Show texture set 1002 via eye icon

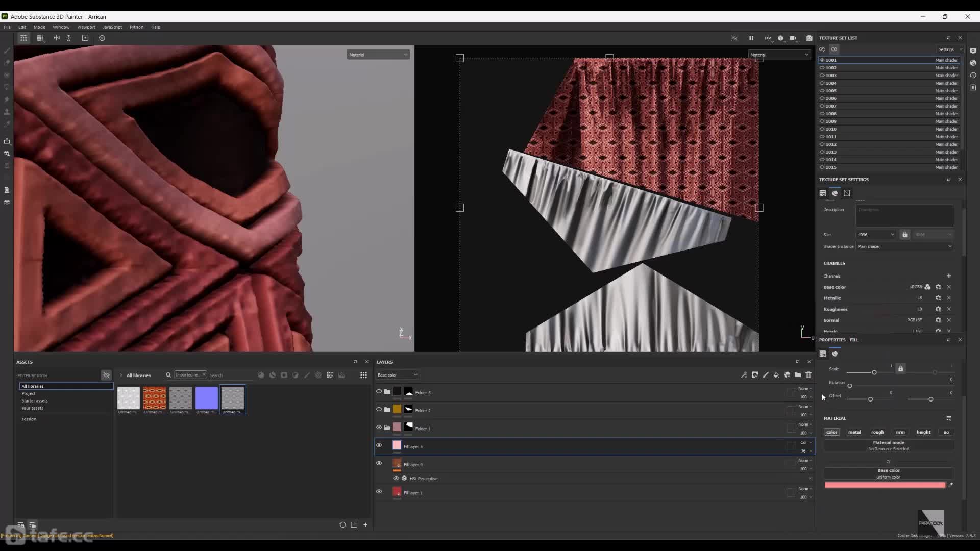click(x=822, y=68)
